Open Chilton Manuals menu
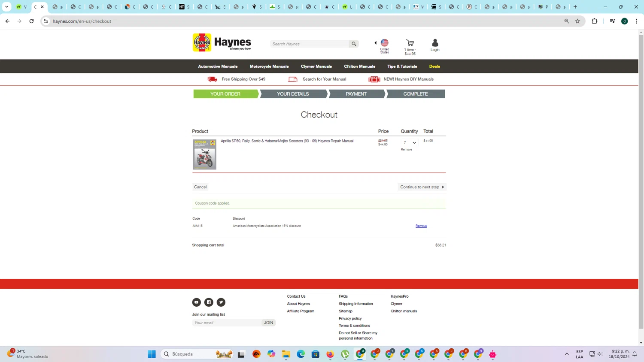The width and height of the screenshot is (644, 362). click(359, 66)
